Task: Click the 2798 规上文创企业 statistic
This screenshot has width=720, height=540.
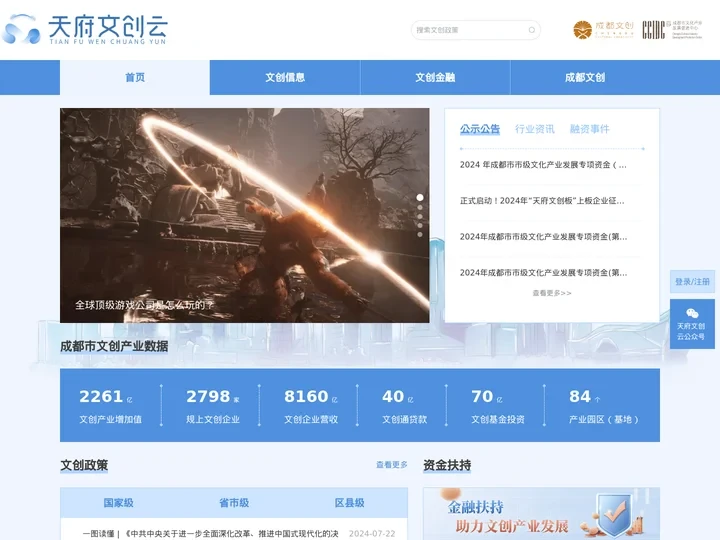Action: tap(213, 406)
